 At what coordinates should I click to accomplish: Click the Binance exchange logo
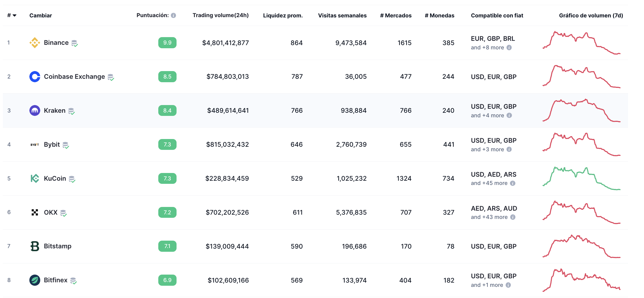tap(35, 43)
